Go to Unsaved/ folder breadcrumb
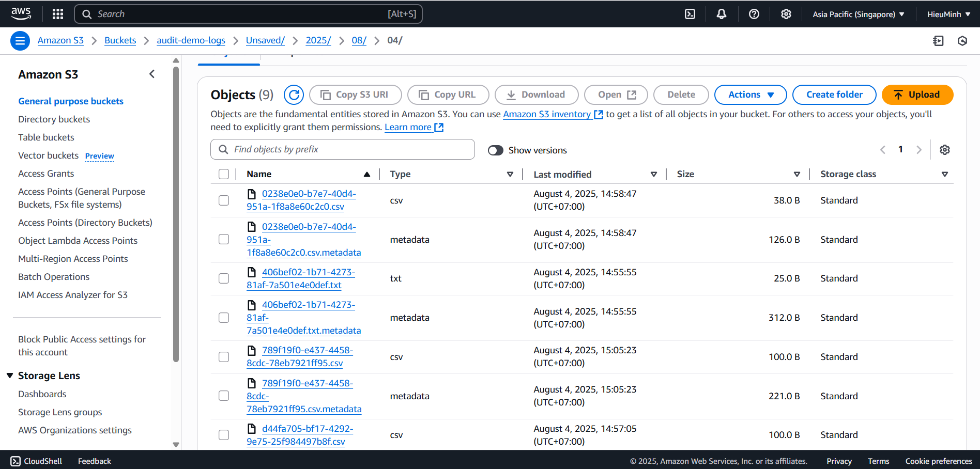The height and width of the screenshot is (469, 980). 265,40
